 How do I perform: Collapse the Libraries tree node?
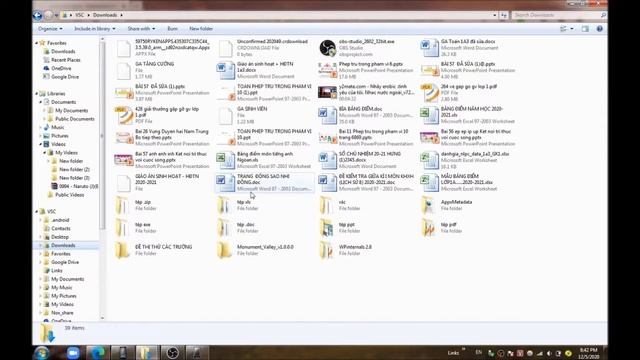[x=37, y=94]
